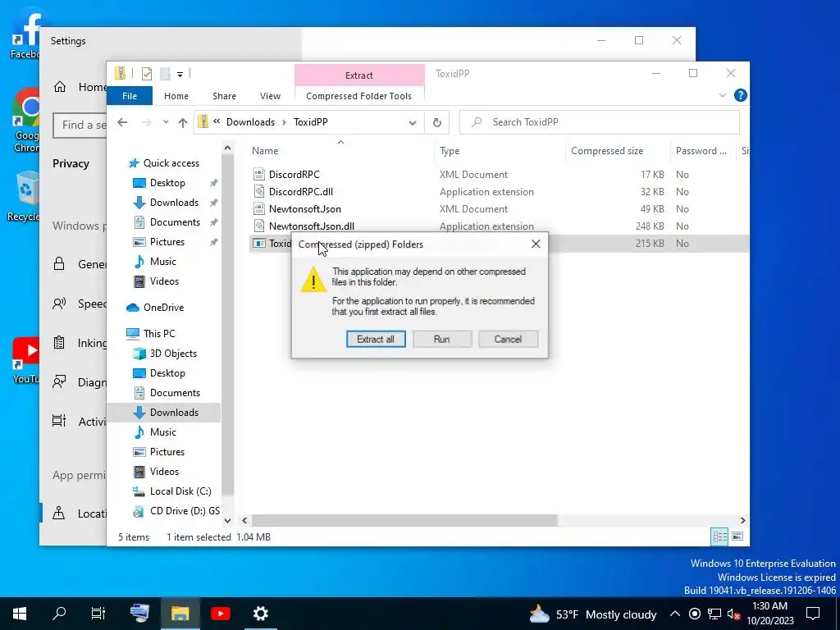Image resolution: width=840 pixels, height=630 pixels.
Task: Click the Search ToxidPP box
Action: [600, 122]
